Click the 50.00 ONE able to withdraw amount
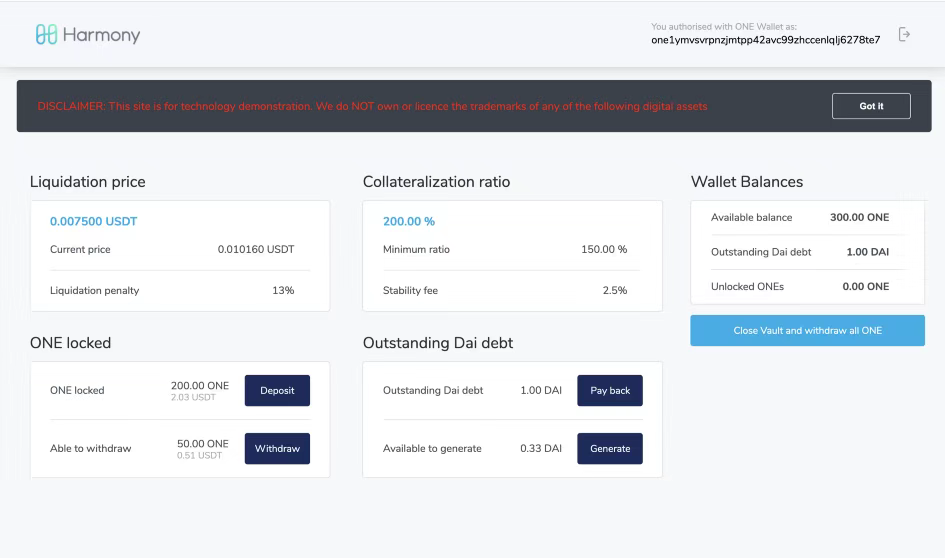Screen dimensions: 945x558 [202, 444]
